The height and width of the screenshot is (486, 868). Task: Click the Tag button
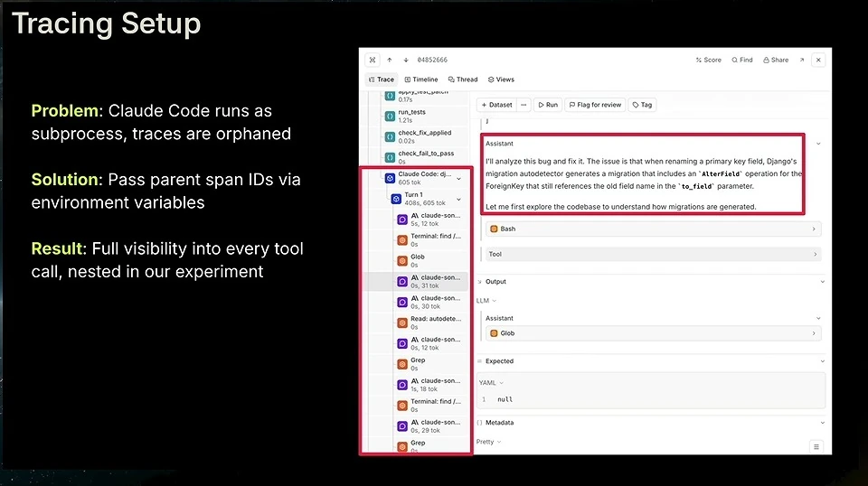(642, 105)
